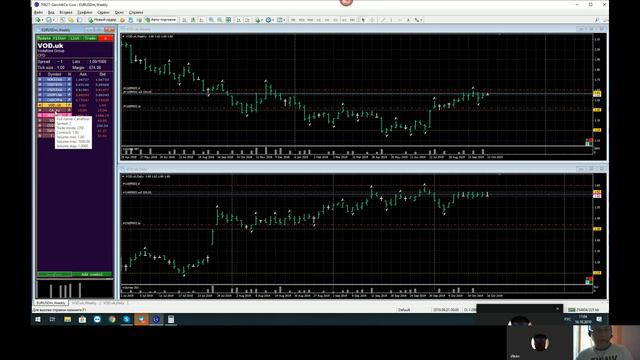640x360 pixels.
Task: Open the Справка menu
Action: [x=136, y=12]
